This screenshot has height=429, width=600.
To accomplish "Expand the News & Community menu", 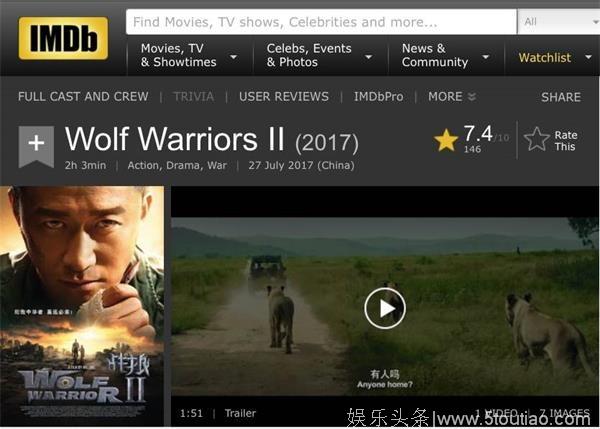I will point(446,55).
